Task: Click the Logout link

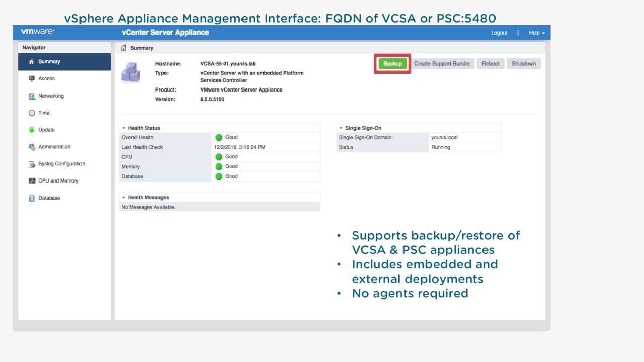Action: click(499, 33)
